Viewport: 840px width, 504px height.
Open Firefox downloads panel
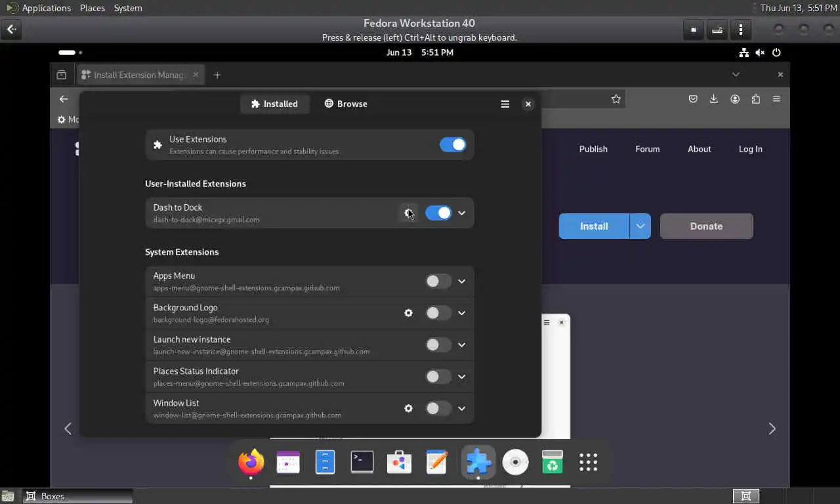[714, 99]
